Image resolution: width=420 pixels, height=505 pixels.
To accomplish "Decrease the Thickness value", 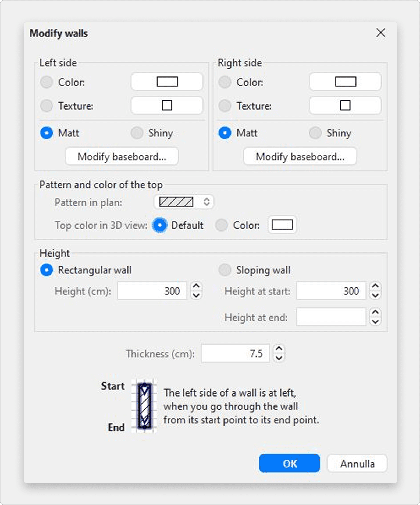I will pos(279,358).
